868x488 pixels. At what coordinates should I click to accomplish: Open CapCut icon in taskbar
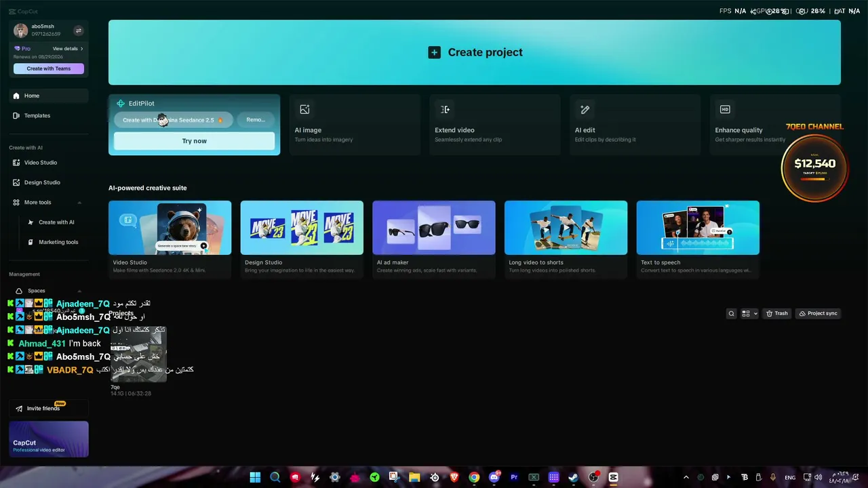point(614,477)
